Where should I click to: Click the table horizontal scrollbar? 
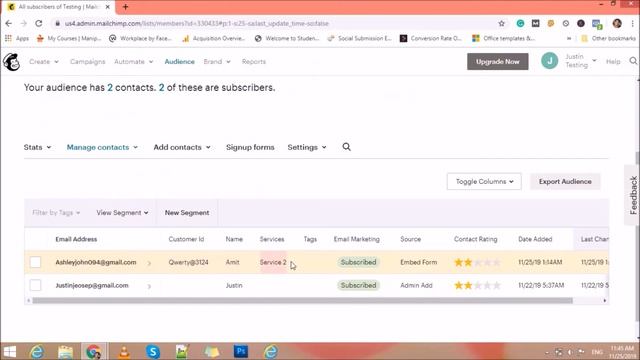pyautogui.click(x=302, y=300)
